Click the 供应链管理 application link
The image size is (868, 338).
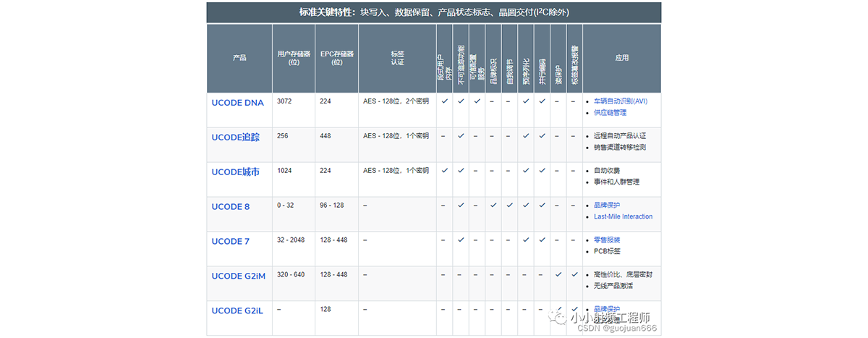click(x=610, y=113)
